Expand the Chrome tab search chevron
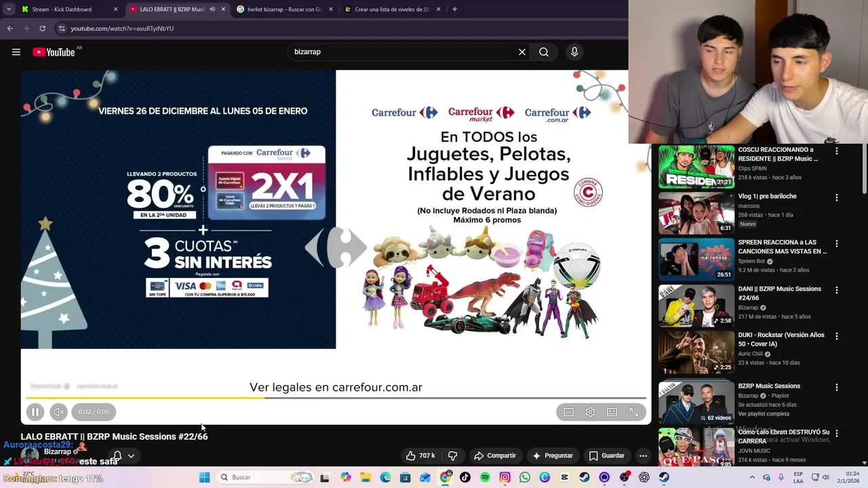The image size is (868, 488). click(9, 9)
